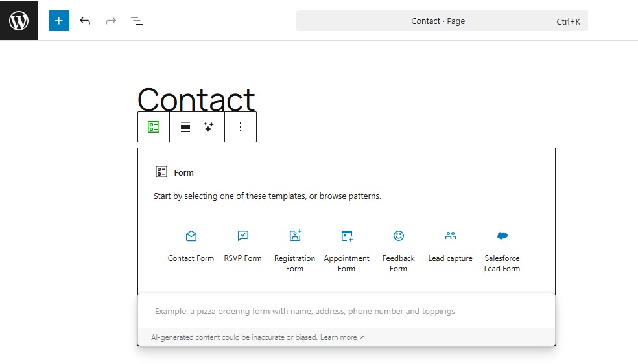Open the Learn more link
638x364 pixels.
(338, 337)
